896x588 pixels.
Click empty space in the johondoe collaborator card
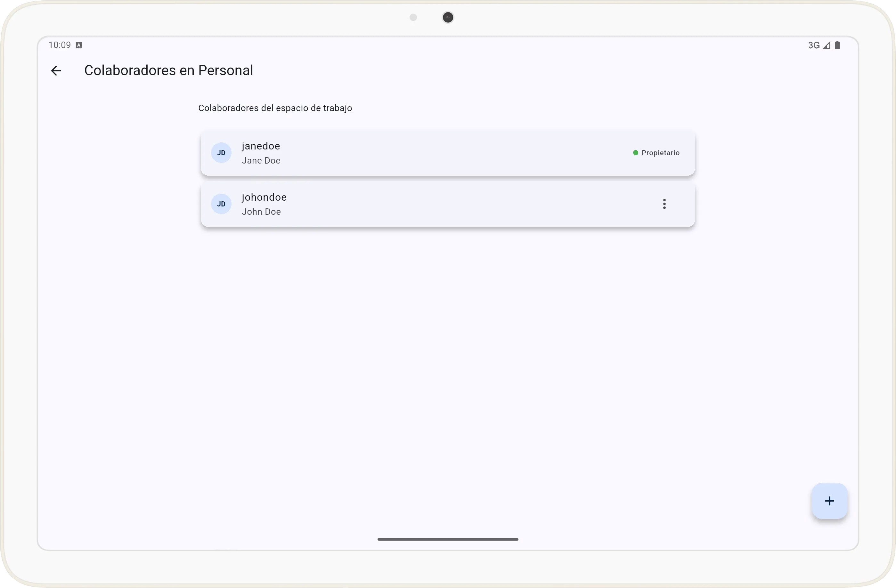(452, 204)
